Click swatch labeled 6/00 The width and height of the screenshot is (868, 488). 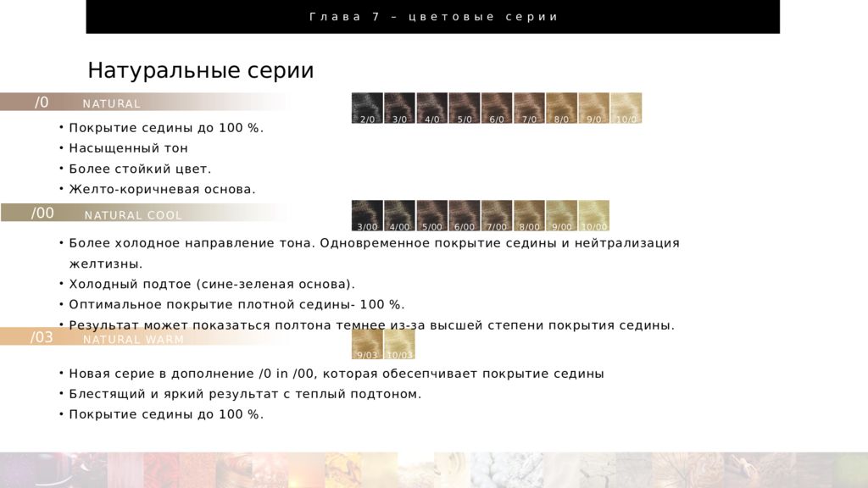[x=465, y=216]
